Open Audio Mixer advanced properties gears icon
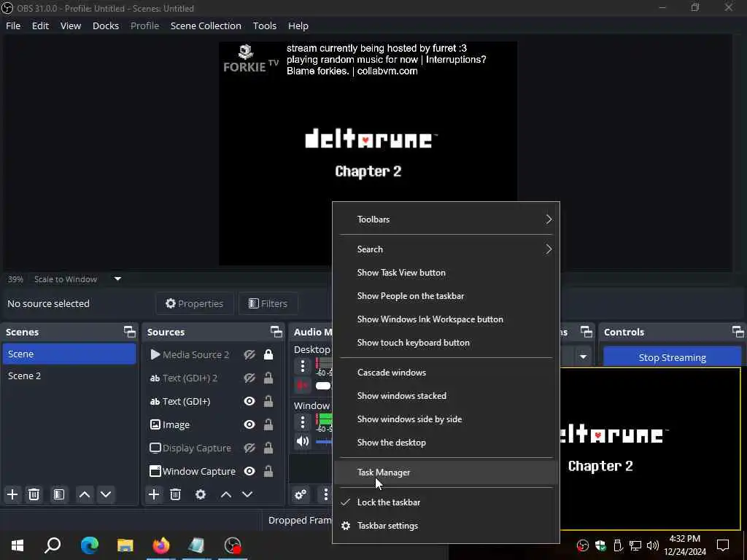 [x=301, y=494]
